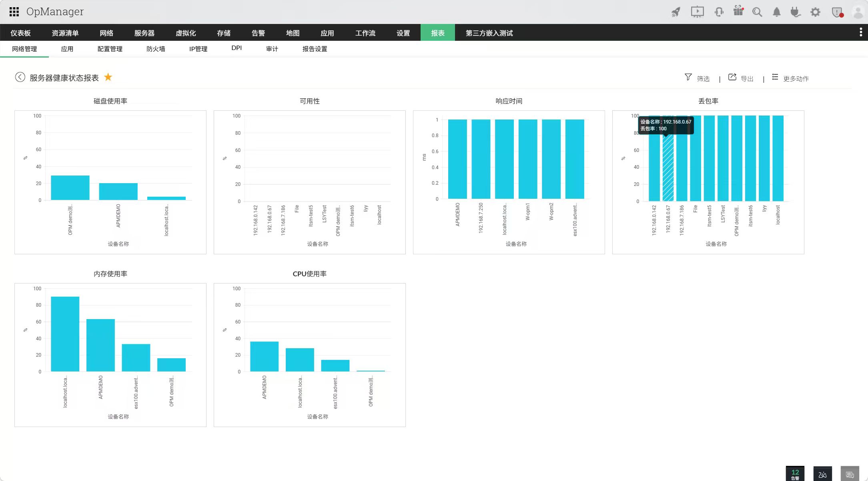Open the presentation screen icon

(697, 12)
